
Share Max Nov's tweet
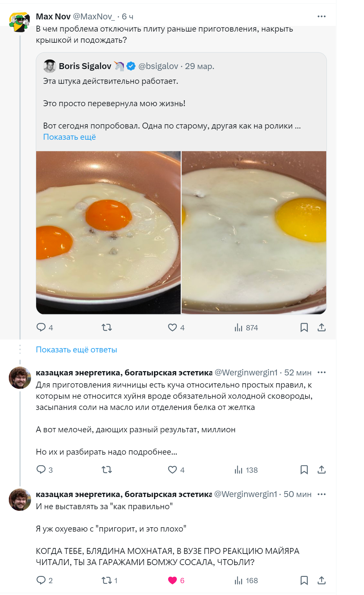322,327
